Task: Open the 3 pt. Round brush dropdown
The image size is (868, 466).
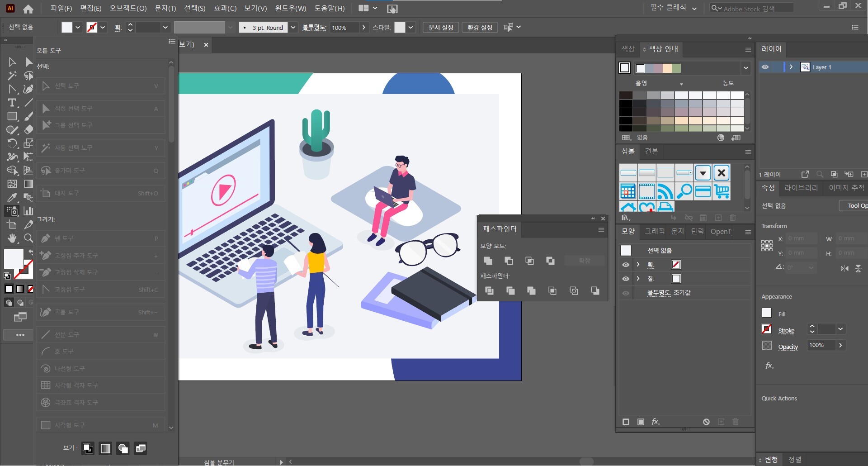Action: (x=293, y=27)
